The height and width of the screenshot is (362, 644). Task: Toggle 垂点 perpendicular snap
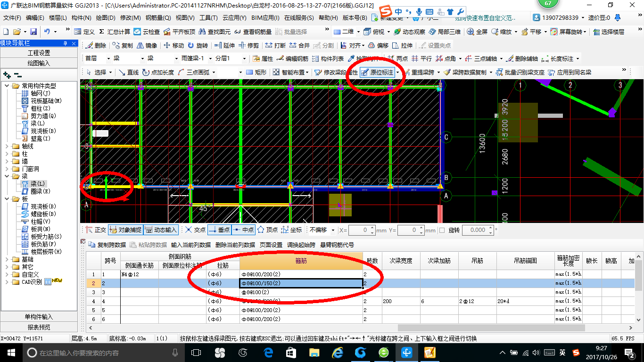pyautogui.click(x=219, y=230)
